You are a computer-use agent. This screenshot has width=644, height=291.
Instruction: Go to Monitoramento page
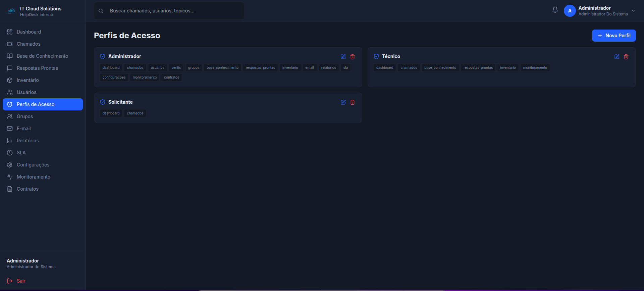pos(43,177)
